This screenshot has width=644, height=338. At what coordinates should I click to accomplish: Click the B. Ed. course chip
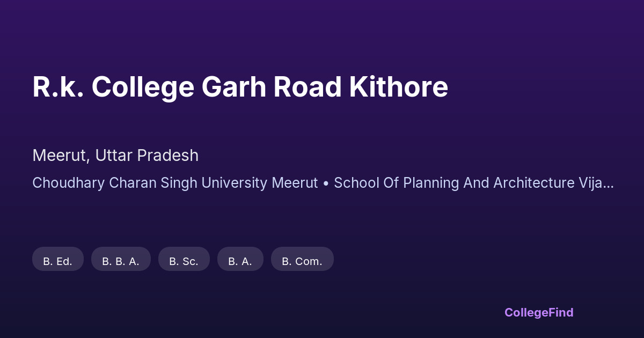58,261
